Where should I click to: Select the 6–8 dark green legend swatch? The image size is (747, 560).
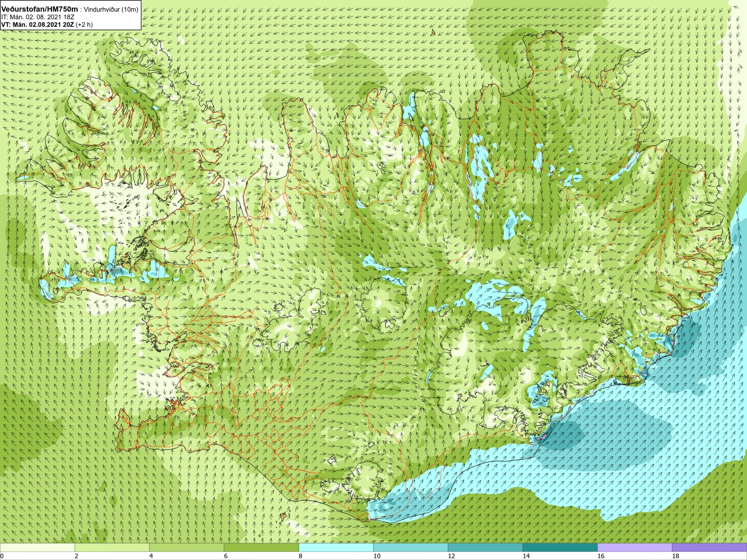[261, 548]
